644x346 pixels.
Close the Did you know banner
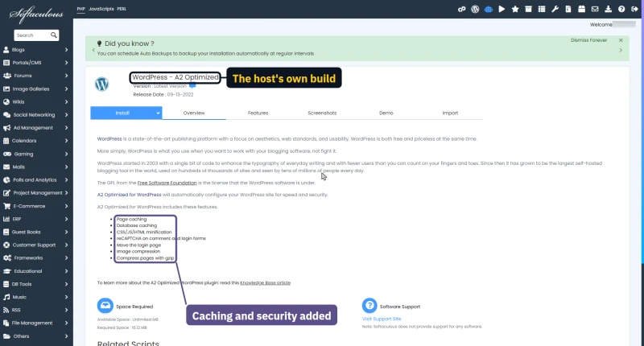pyautogui.click(x=621, y=40)
